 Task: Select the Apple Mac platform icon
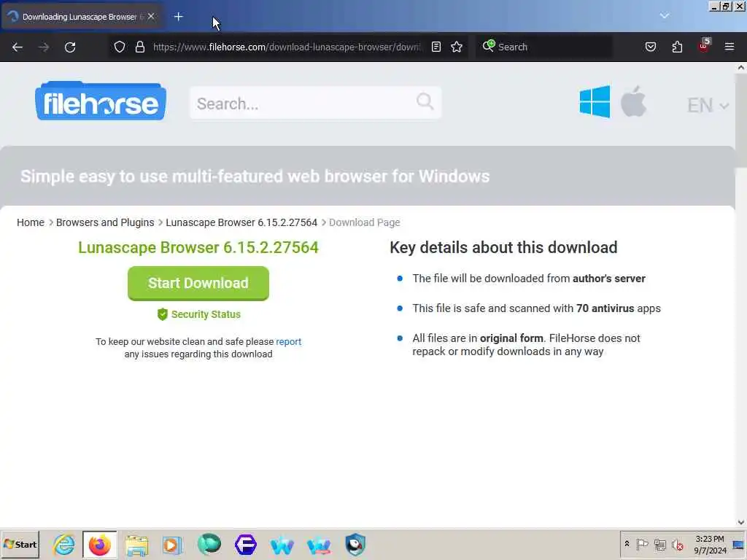coord(633,101)
